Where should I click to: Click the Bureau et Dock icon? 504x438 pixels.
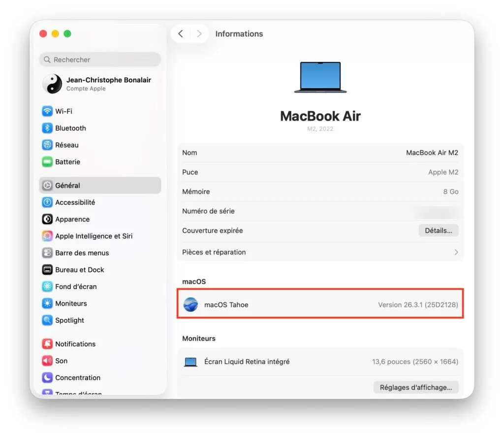(x=47, y=270)
